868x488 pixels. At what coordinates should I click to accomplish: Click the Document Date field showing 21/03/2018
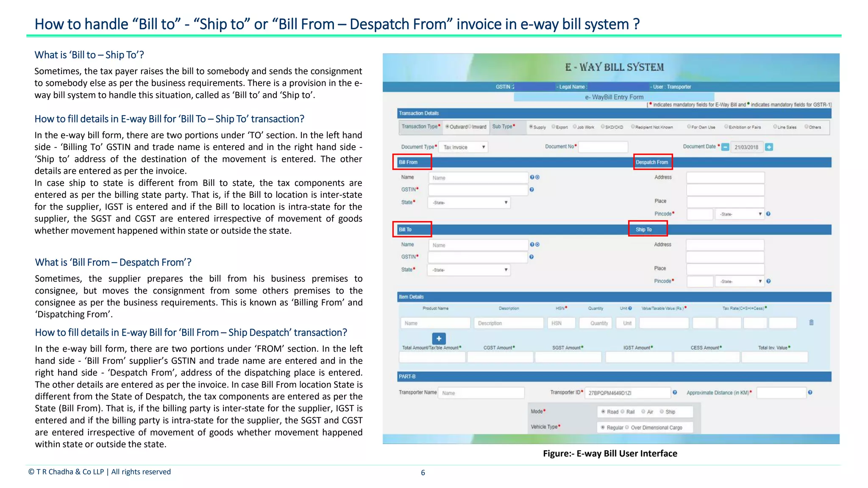pyautogui.click(x=747, y=147)
